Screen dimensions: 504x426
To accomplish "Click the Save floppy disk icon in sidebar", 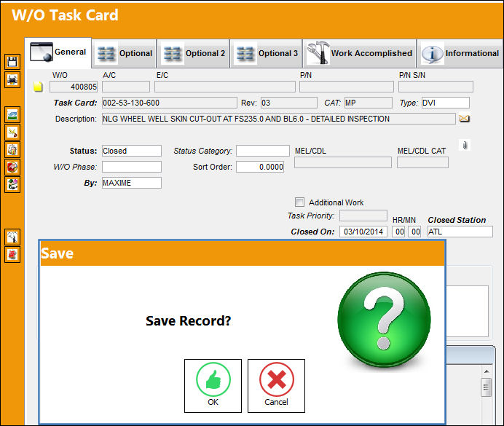I will click(x=12, y=62).
